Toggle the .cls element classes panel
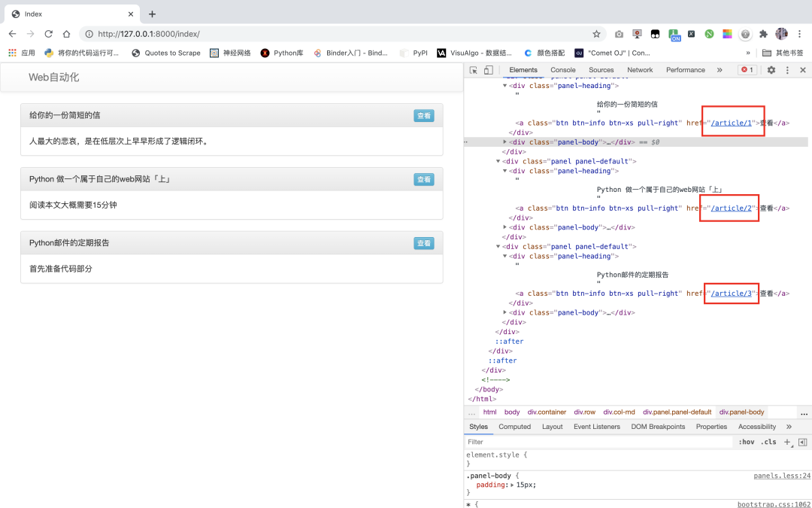Screen dimensions: 812x508 [x=768, y=442]
